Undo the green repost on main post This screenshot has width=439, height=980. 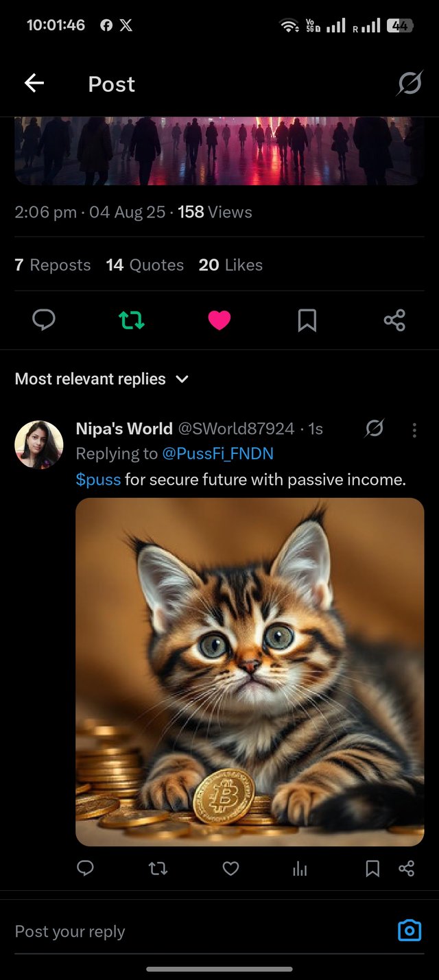(131, 320)
